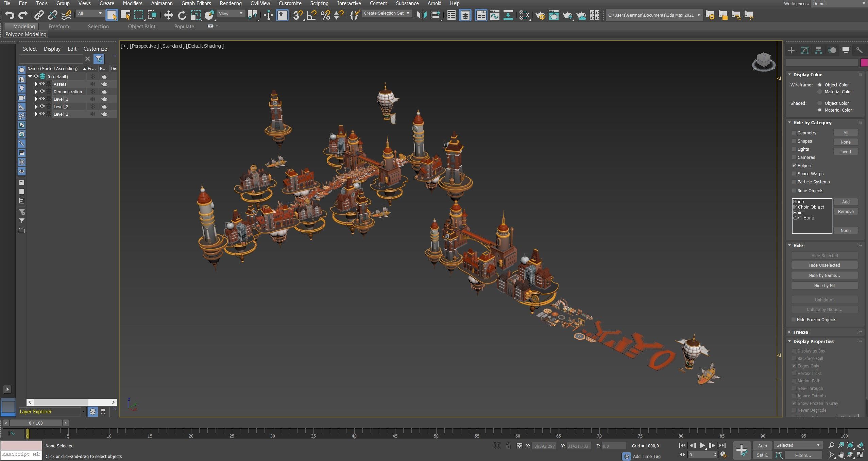Enable Hide Frozen Objects checkbox
Image resolution: width=868 pixels, height=461 pixels.
pos(793,319)
